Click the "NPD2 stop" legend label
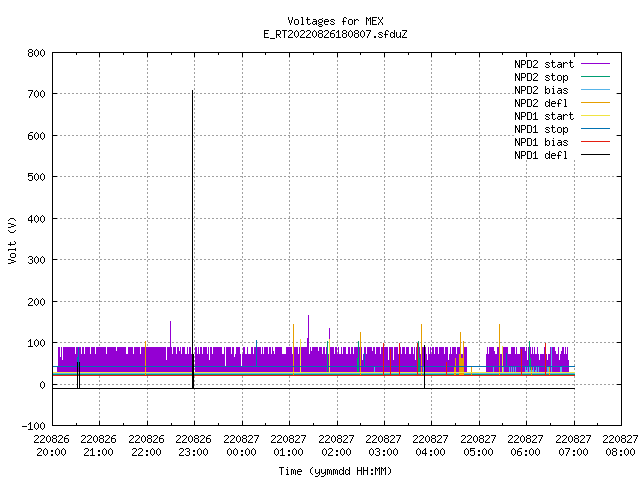The height and width of the screenshot is (480, 640). tap(541, 77)
